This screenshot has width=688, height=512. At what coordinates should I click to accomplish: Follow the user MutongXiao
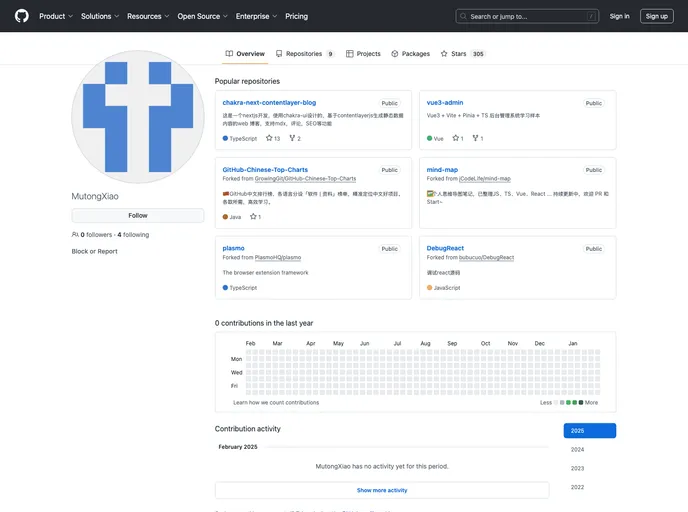[138, 215]
